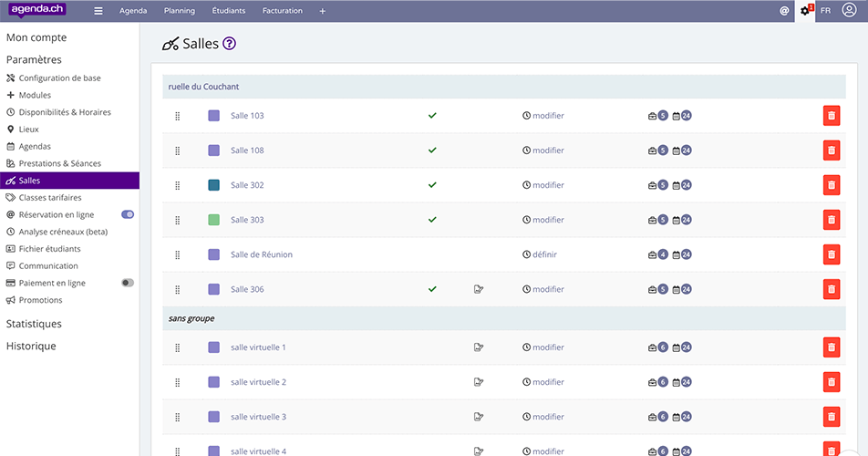Viewport: 868px width, 456px height.
Task: Click modifier link for Salle 103
Action: (x=548, y=116)
